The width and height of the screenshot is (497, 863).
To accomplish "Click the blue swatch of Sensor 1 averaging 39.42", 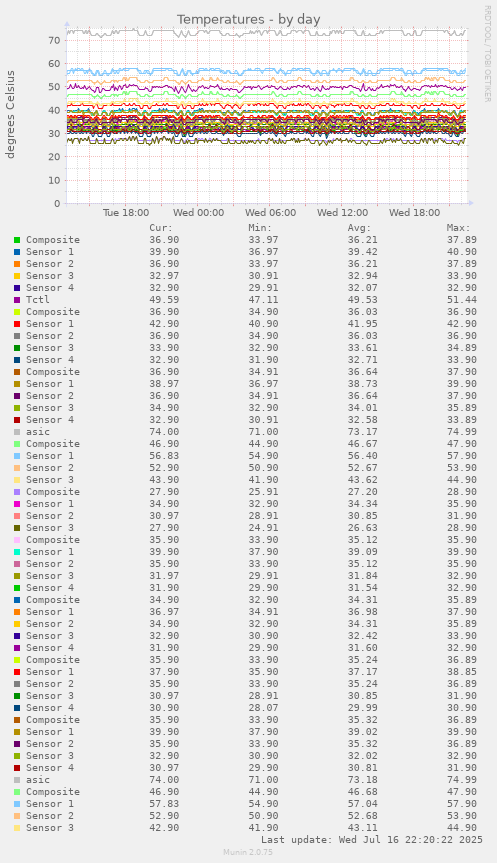I will coord(17,252).
